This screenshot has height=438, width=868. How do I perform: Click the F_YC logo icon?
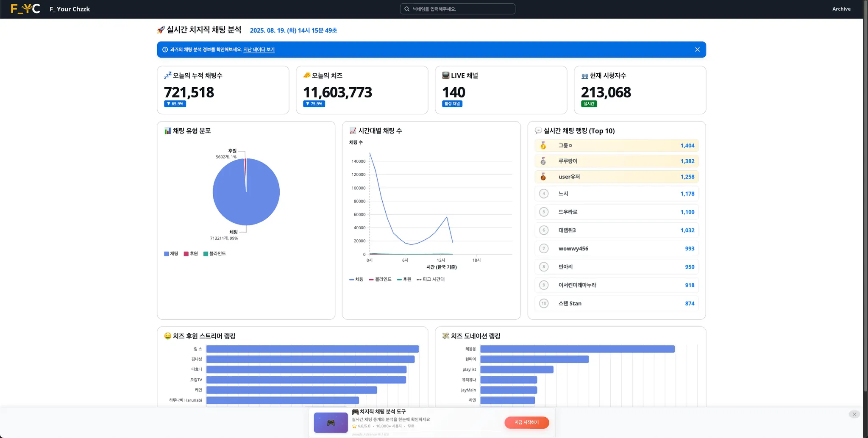coord(25,9)
